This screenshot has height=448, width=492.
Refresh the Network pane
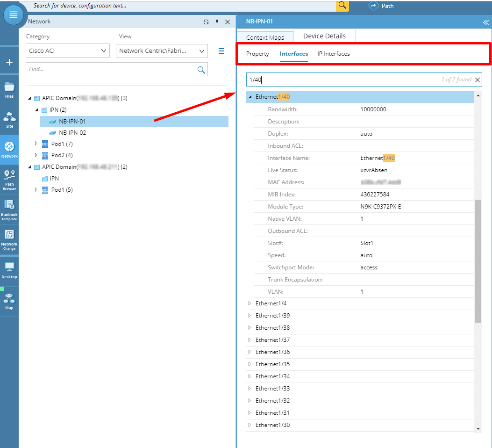pos(206,22)
